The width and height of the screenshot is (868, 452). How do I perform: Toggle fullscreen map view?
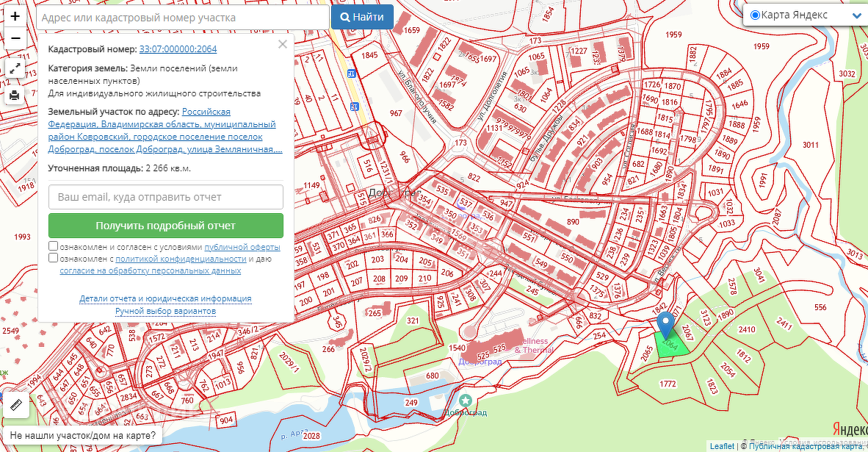(15, 68)
